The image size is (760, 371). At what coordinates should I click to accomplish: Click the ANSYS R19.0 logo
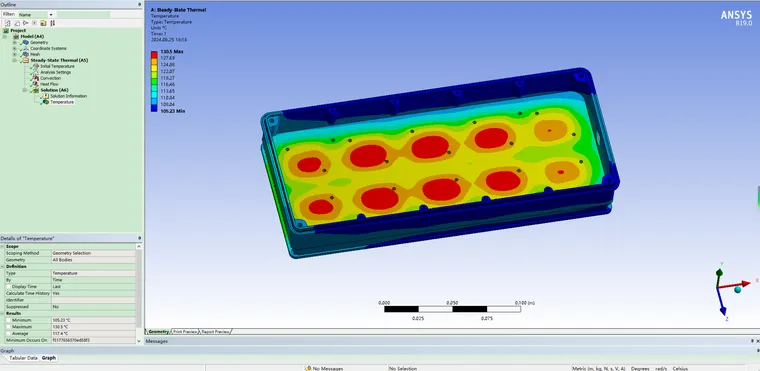coord(736,18)
